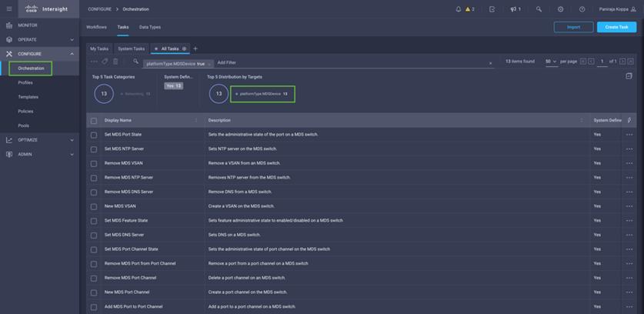The height and width of the screenshot is (314, 644).
Task: Click the Create Task button
Action: 616,27
